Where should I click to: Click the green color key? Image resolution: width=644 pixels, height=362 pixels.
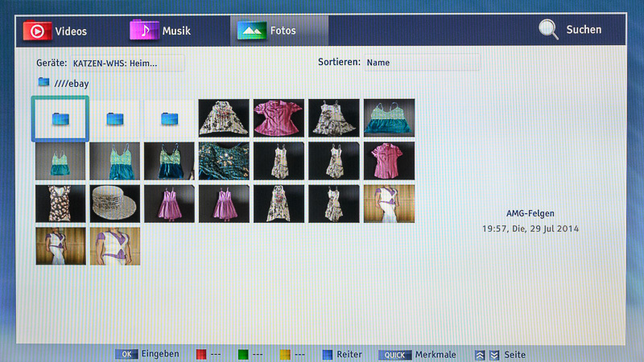pos(243,354)
